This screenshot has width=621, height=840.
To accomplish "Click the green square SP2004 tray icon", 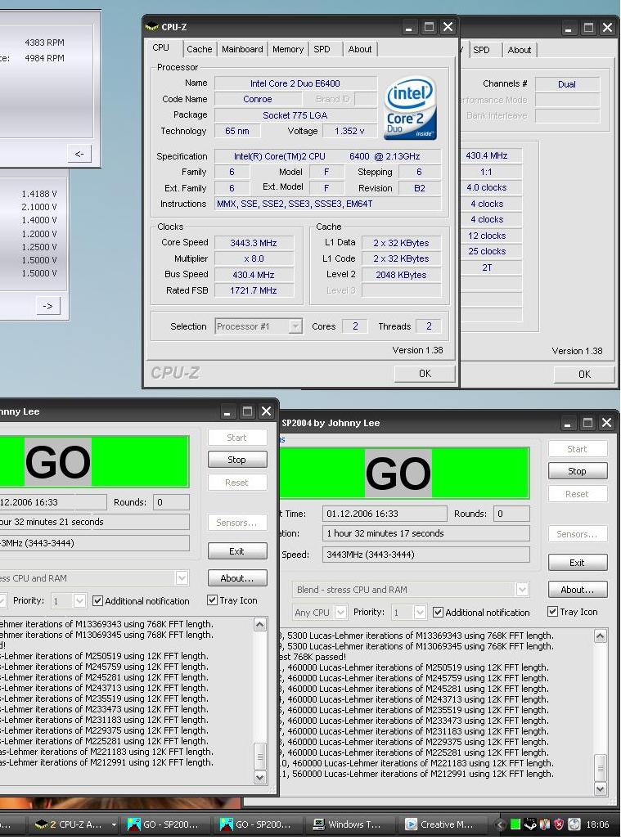I will (515, 825).
